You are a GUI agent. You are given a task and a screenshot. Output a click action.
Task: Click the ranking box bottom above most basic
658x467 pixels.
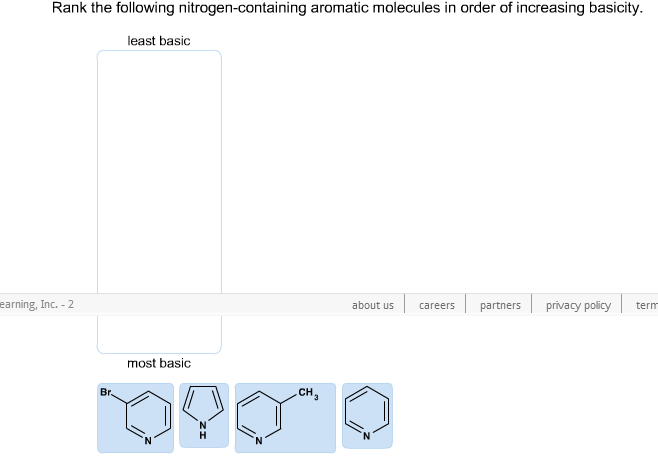click(x=159, y=336)
